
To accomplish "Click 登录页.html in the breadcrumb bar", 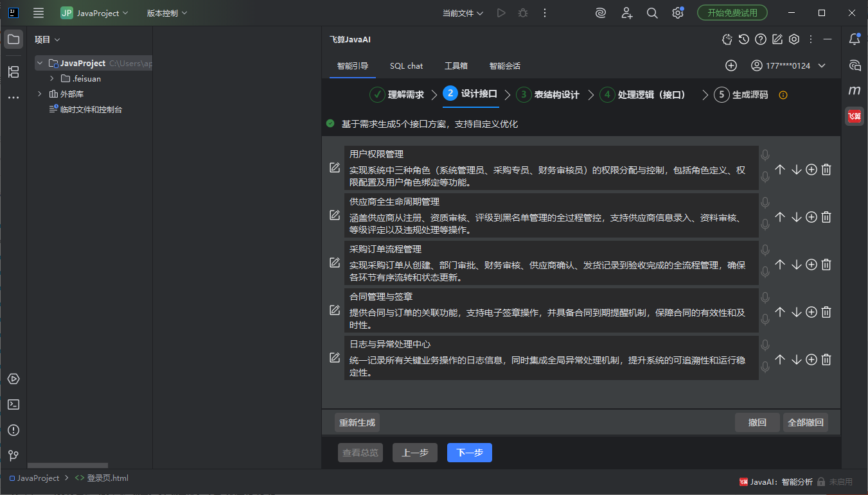I will 102,478.
